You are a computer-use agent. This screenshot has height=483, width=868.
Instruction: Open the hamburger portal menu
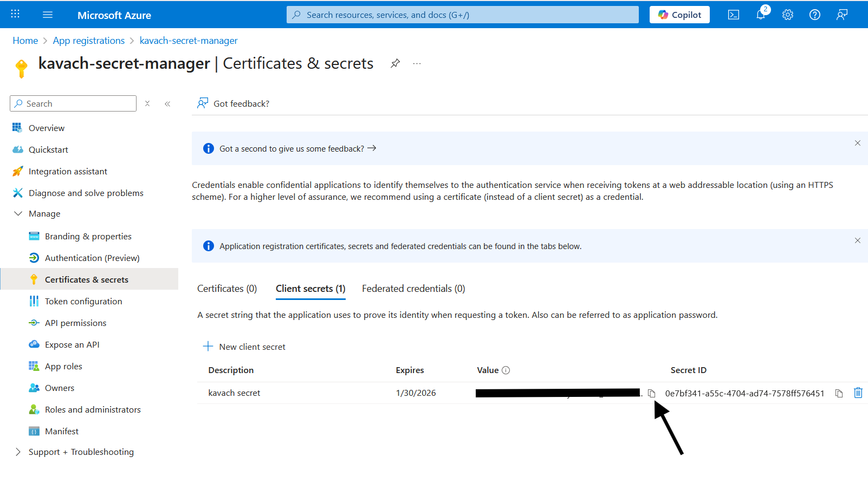pos(48,15)
